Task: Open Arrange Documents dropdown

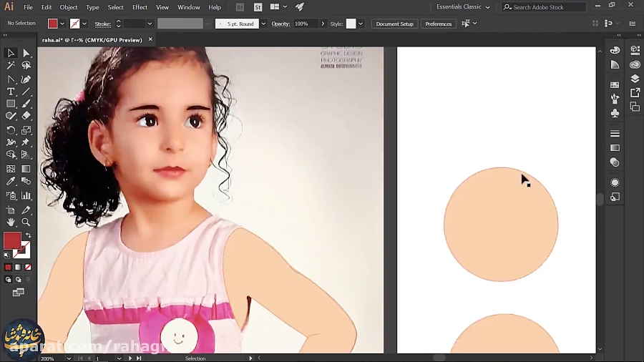Action: pyautogui.click(x=278, y=7)
